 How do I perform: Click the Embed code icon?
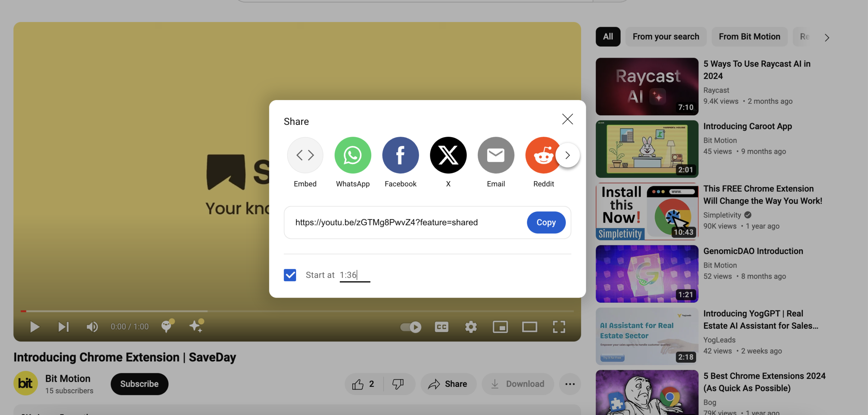305,155
